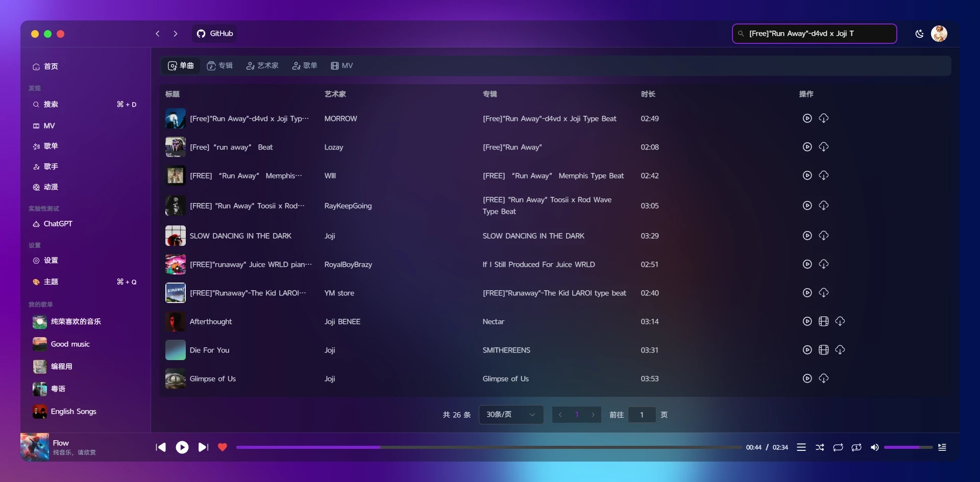Download RayKeepGoing's Toosii x Rod Wave beat
This screenshot has height=482, width=980.
pos(823,206)
